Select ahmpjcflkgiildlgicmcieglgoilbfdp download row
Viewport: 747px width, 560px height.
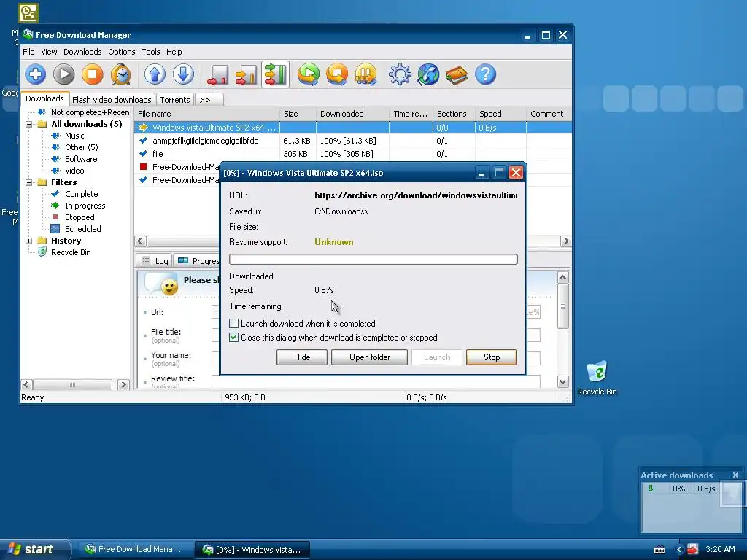tap(353, 141)
